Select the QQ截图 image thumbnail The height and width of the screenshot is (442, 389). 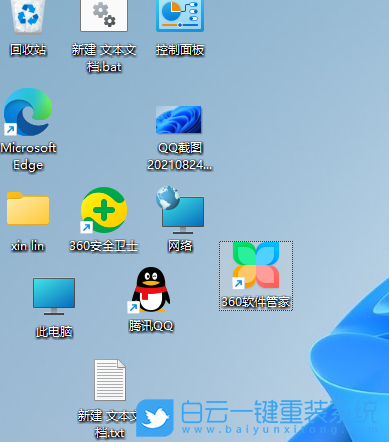point(179,120)
